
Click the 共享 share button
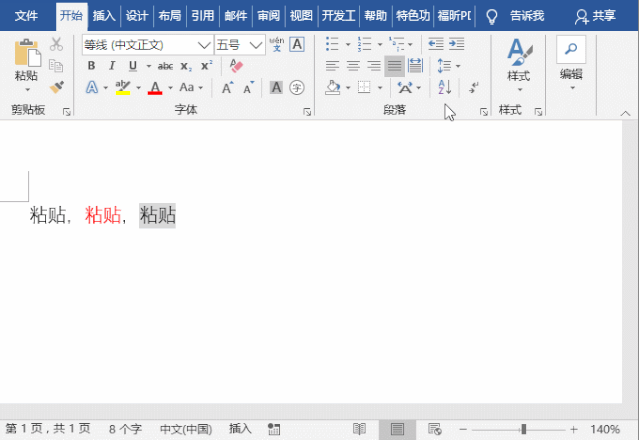596,16
